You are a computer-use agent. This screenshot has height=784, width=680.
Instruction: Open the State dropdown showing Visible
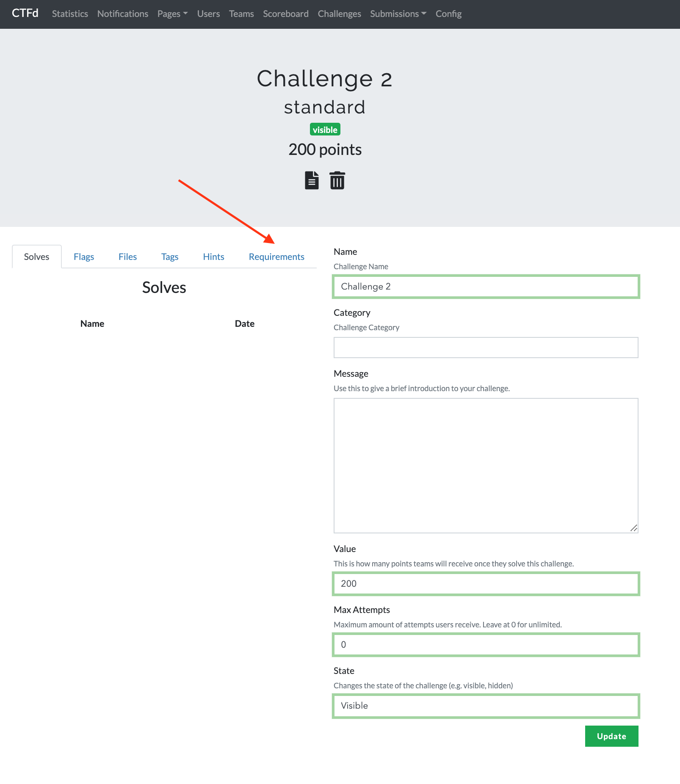pyautogui.click(x=486, y=706)
